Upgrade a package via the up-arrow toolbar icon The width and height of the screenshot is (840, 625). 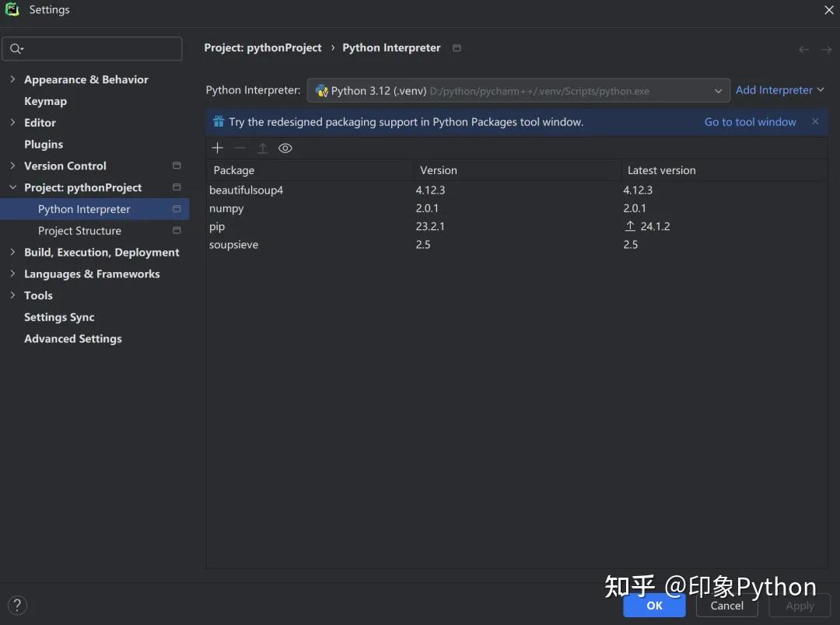pos(262,148)
